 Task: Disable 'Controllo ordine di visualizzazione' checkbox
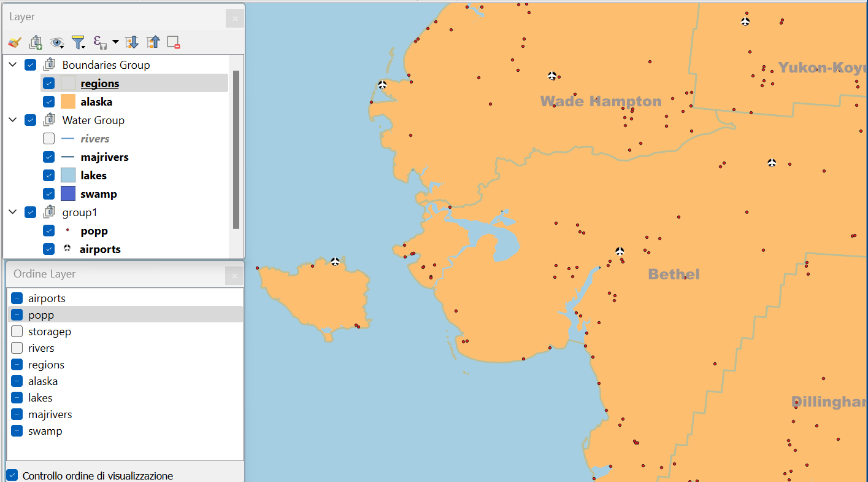(12, 475)
